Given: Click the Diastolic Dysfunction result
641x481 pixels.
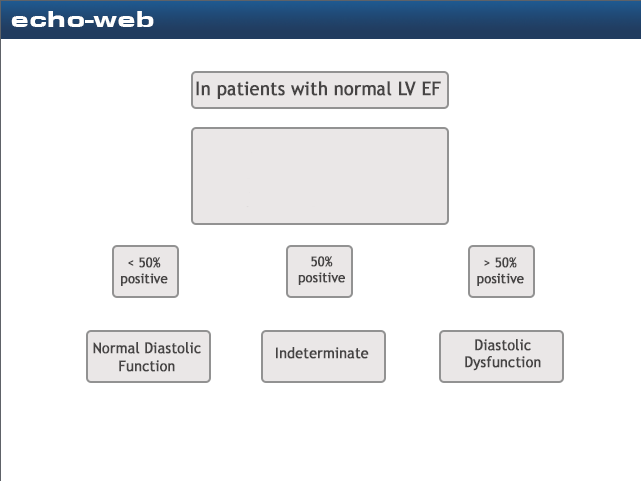Looking at the screenshot, I should [502, 356].
